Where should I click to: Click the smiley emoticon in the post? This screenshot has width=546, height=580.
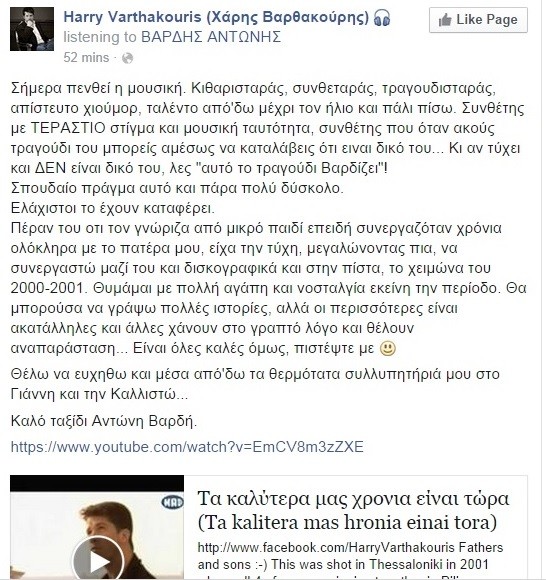point(388,348)
